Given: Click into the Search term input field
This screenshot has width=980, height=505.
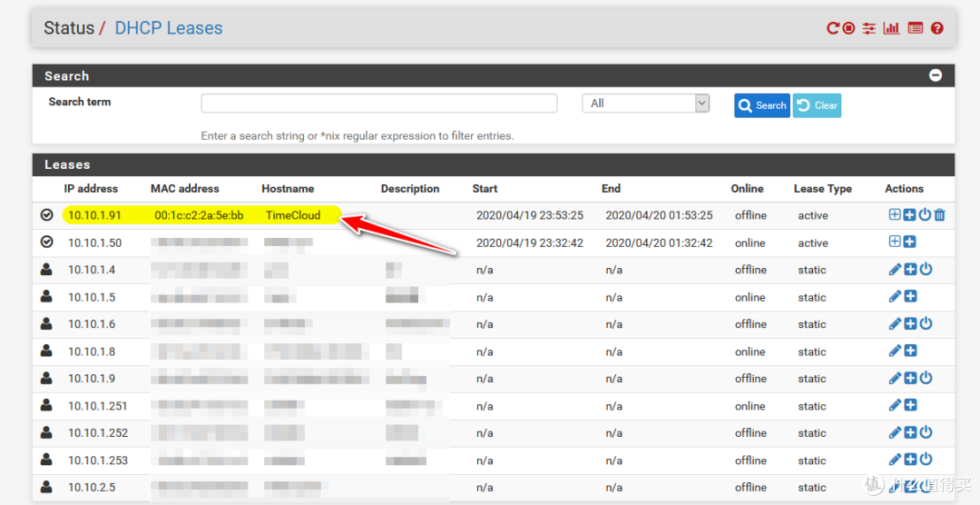Looking at the screenshot, I should pos(379,104).
